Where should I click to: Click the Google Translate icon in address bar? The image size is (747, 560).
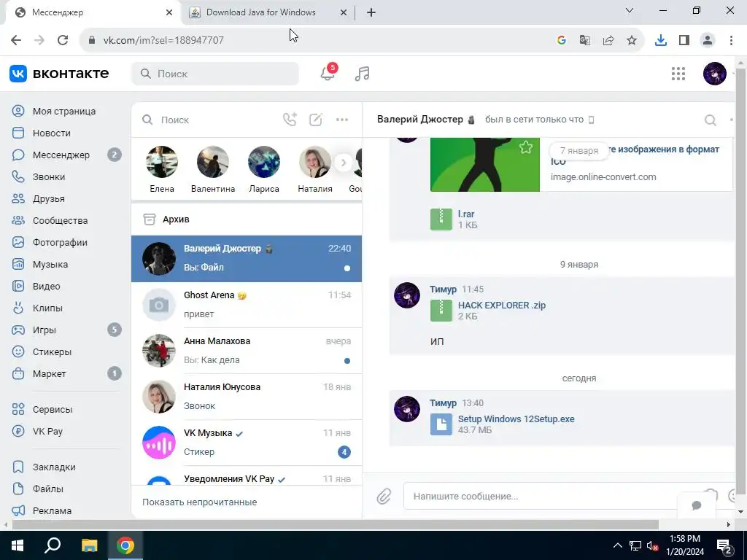(585, 40)
